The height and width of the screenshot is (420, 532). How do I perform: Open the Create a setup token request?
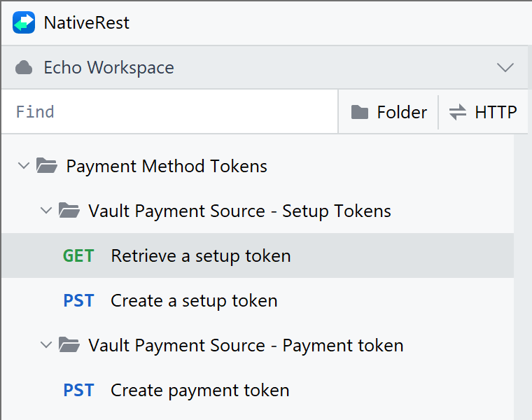(258, 300)
